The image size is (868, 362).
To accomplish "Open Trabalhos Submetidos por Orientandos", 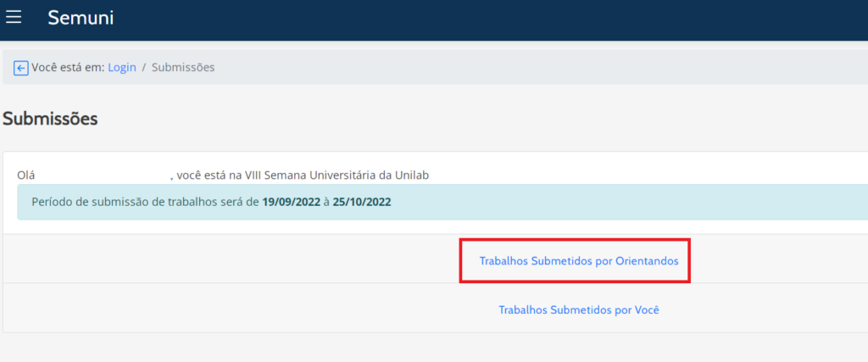I will [x=578, y=261].
